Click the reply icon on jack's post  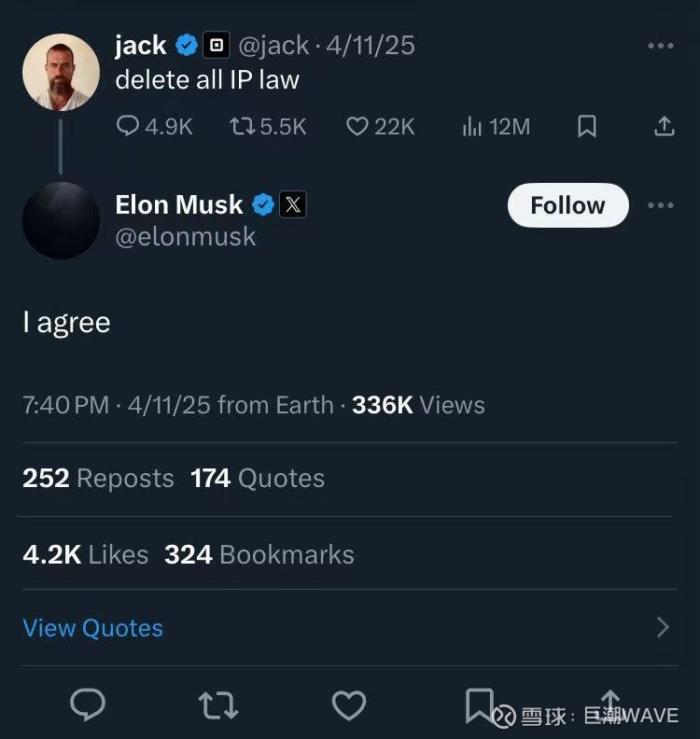pos(129,127)
